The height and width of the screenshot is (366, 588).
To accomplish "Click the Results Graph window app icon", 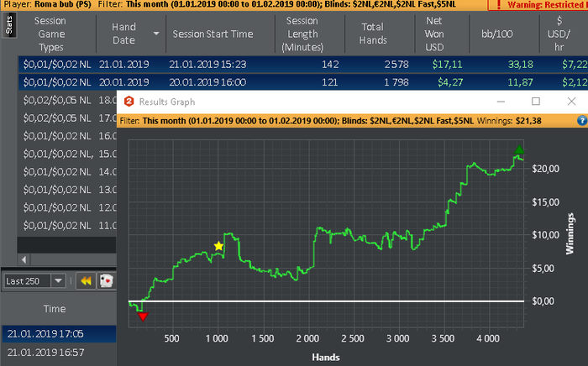I will (x=129, y=102).
